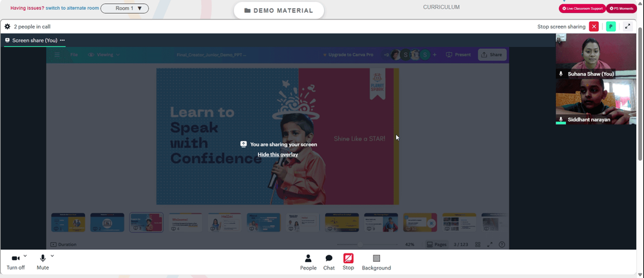Image resolution: width=644 pixels, height=278 pixels.
Task: Expand call to fullscreen arrows icon
Action: (x=627, y=26)
